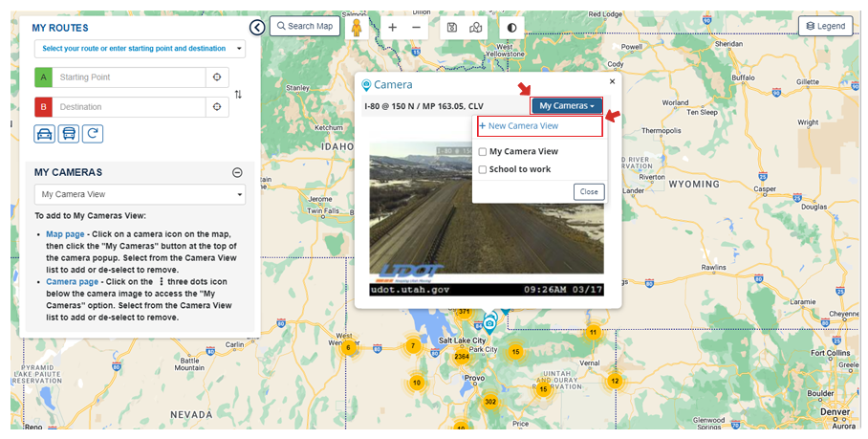Click the Close button in dropdown
This screenshot has width=868, height=439.
pos(589,191)
